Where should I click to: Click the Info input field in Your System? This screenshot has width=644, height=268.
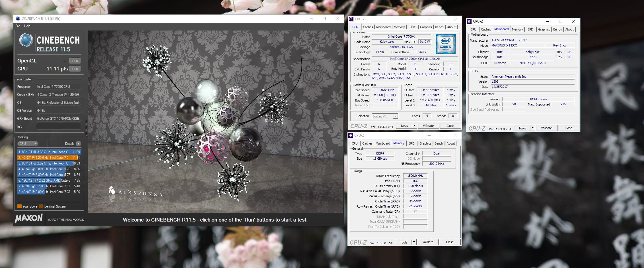[58, 127]
